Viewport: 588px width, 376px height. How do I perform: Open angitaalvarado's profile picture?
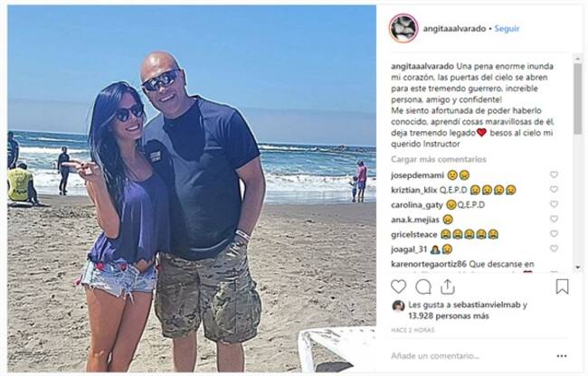403,28
